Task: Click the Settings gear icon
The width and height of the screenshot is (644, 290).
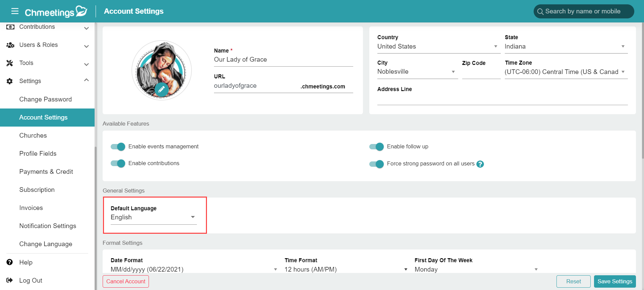Action: point(10,81)
